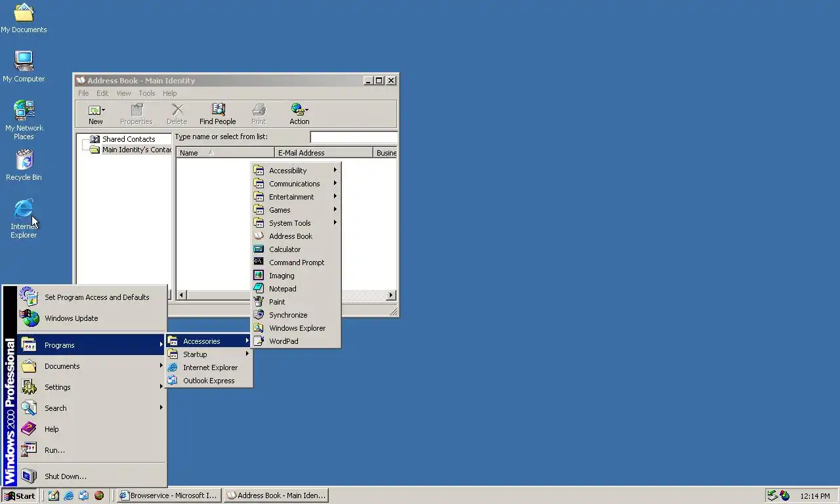Open Address Book entry in Accessories menu
Viewport: 840px width, 504px height.
point(295,236)
